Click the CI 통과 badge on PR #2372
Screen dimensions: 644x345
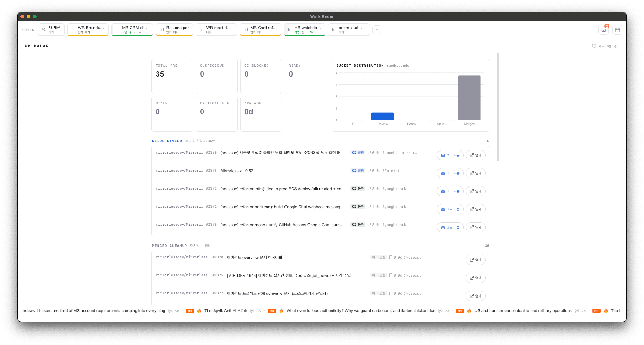point(358,189)
